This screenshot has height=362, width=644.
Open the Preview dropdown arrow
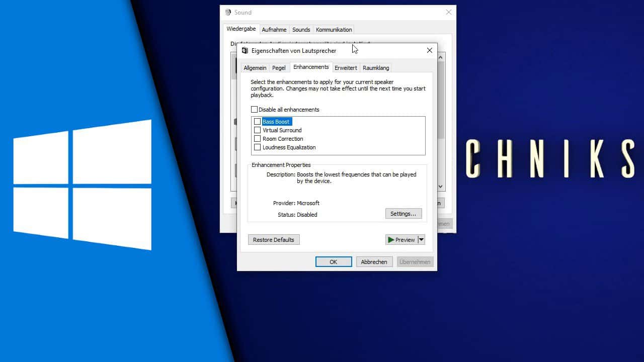422,240
